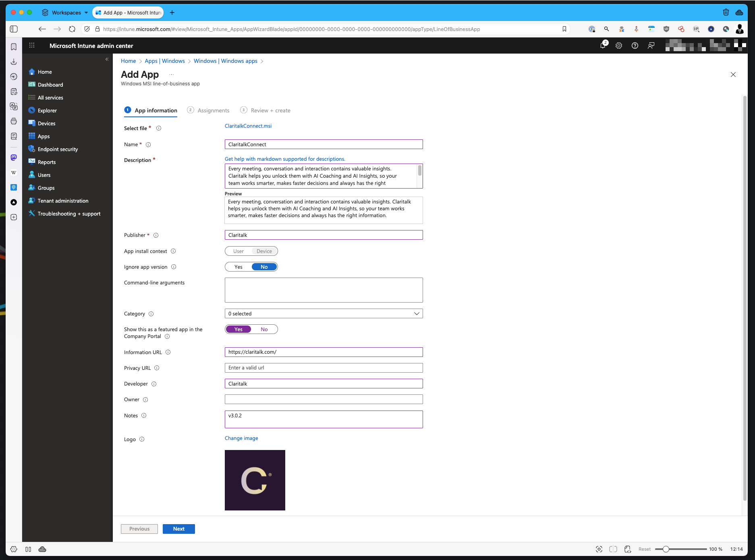Open the Workspaces dropdown
Screen dimensions: 755x560
pyautogui.click(x=65, y=12)
